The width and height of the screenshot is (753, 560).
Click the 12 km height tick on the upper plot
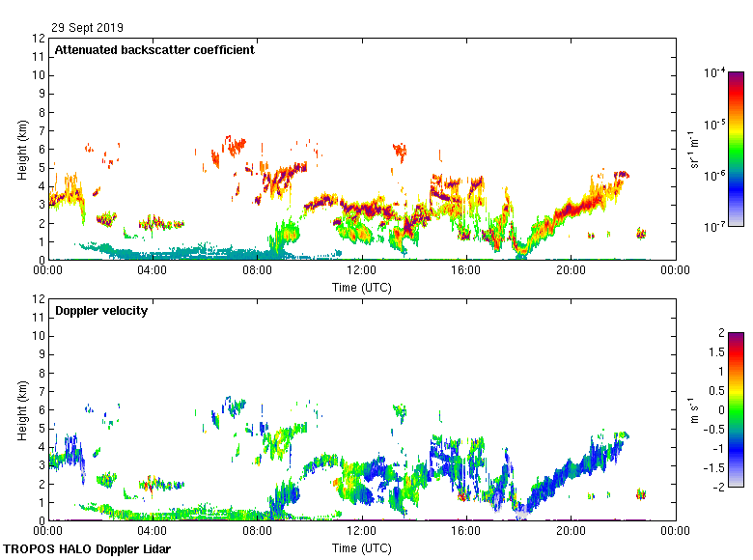(40, 39)
